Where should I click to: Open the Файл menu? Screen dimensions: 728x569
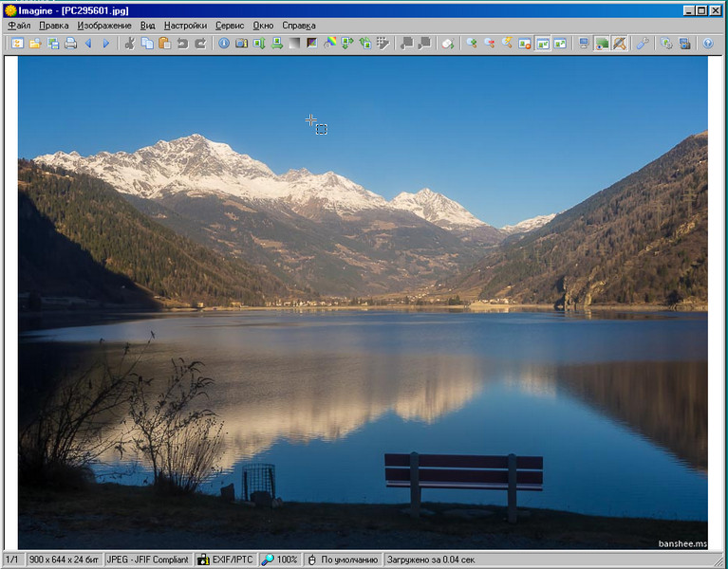[x=19, y=26]
